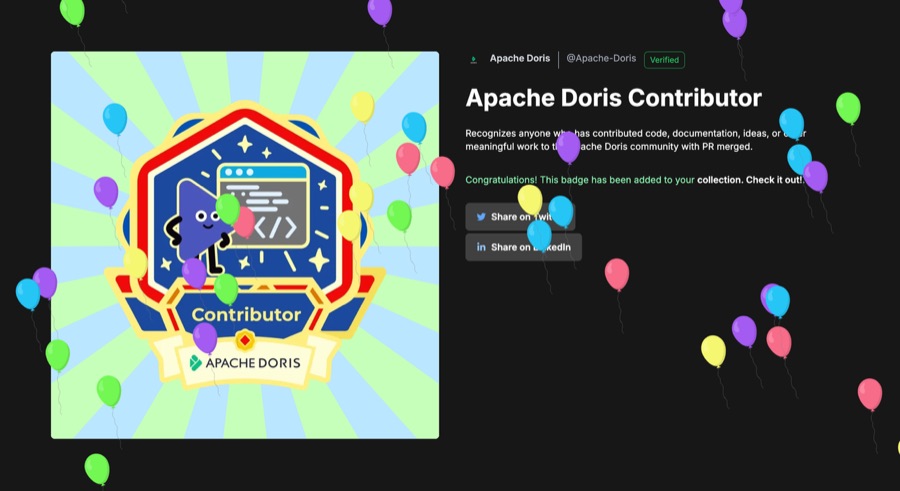This screenshot has height=491, width=900.
Task: Click the 'Recognizes anyone' description paragraph
Action: [636, 140]
